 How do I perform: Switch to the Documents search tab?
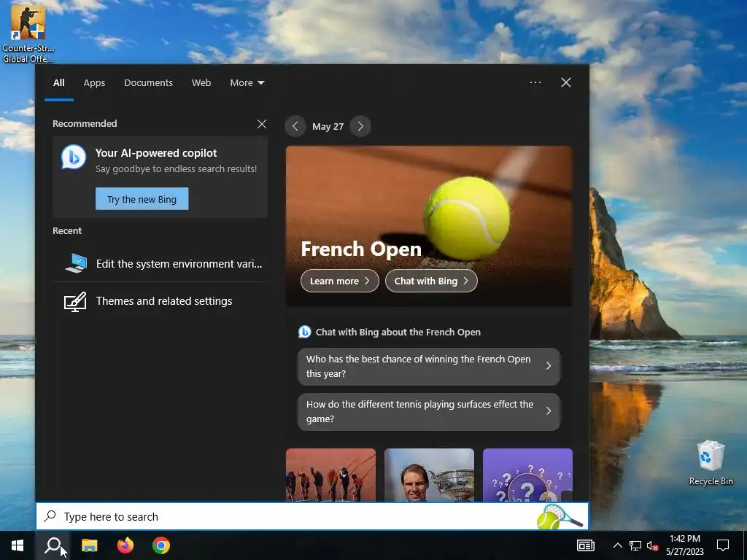pyautogui.click(x=148, y=83)
